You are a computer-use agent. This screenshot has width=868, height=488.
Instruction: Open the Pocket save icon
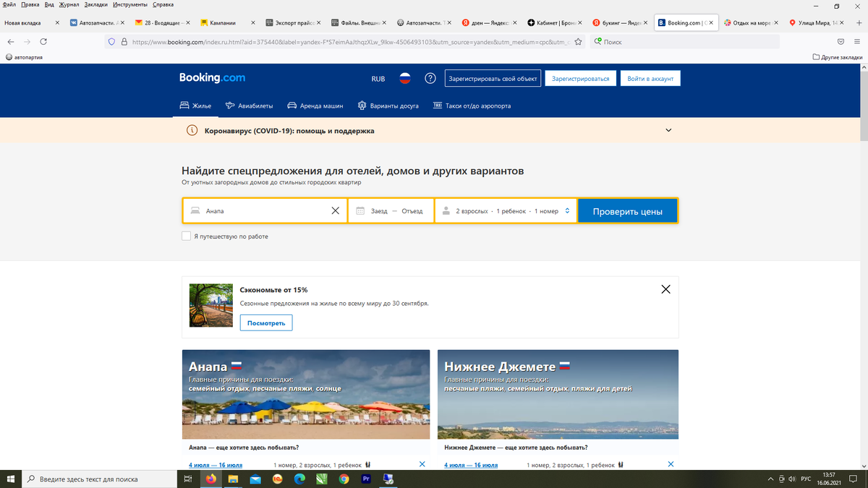coord(840,42)
